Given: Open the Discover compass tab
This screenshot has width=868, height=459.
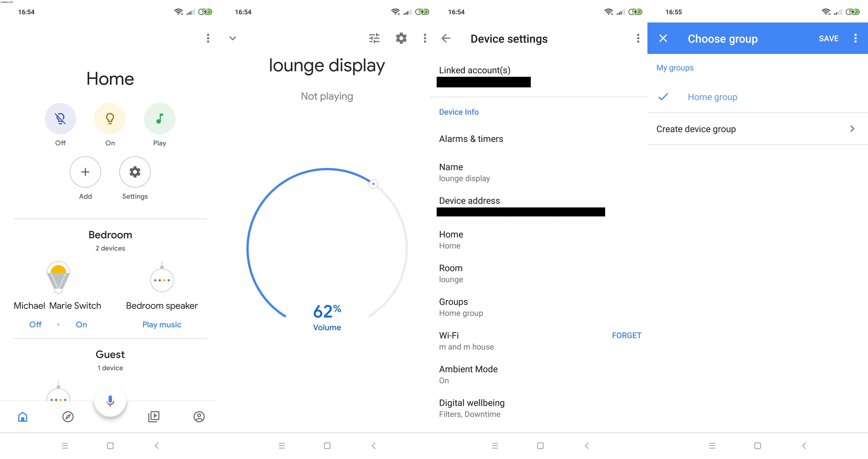Looking at the screenshot, I should 68,417.
